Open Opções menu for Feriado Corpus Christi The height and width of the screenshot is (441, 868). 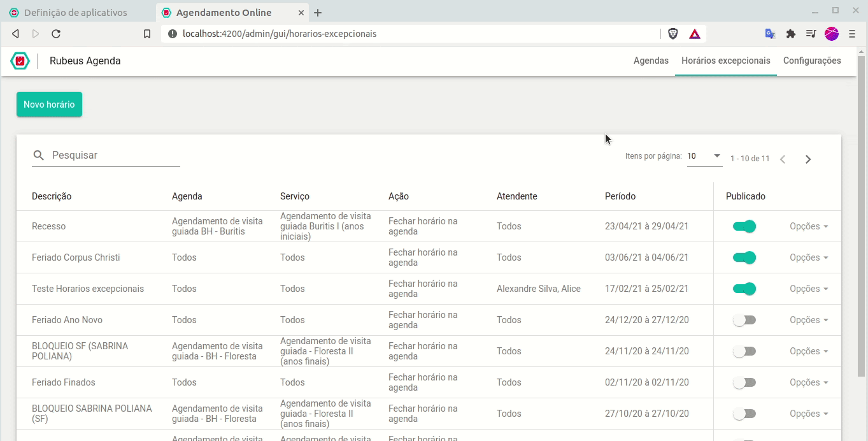pos(809,257)
